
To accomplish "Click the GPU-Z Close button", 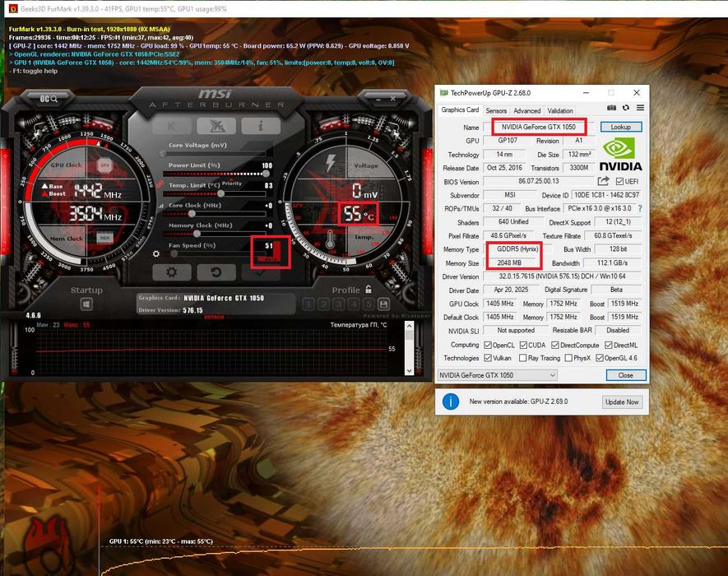I will 626,375.
